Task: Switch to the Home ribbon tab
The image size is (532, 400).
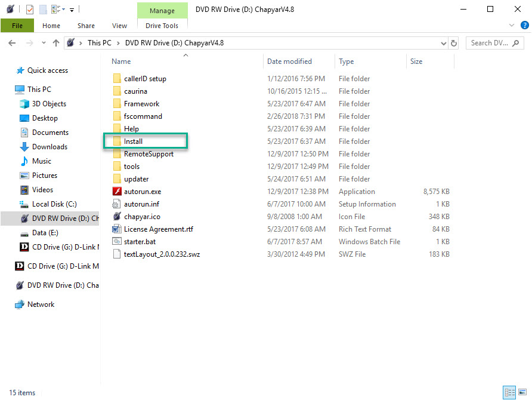Action: 51,26
